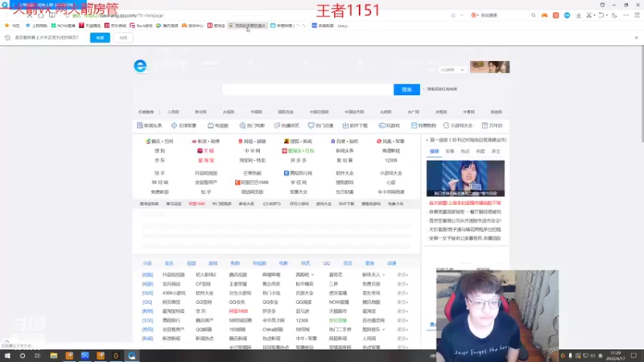Open dropdown arrow beside undo icon
The height and width of the screenshot is (362, 644).
607,15
